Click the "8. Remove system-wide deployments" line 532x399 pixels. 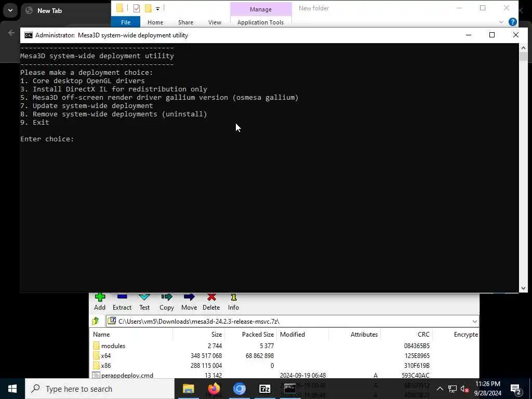[x=114, y=114]
